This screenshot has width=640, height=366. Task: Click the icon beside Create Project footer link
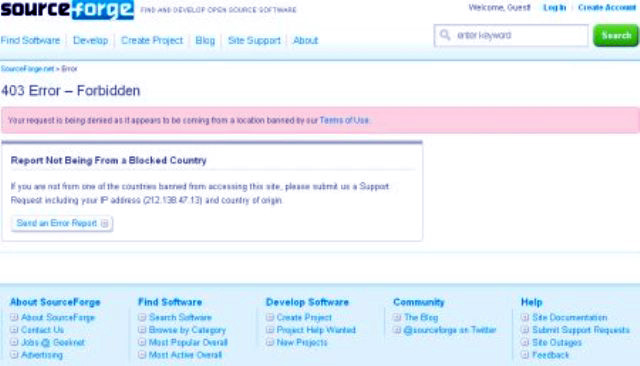coord(270,317)
